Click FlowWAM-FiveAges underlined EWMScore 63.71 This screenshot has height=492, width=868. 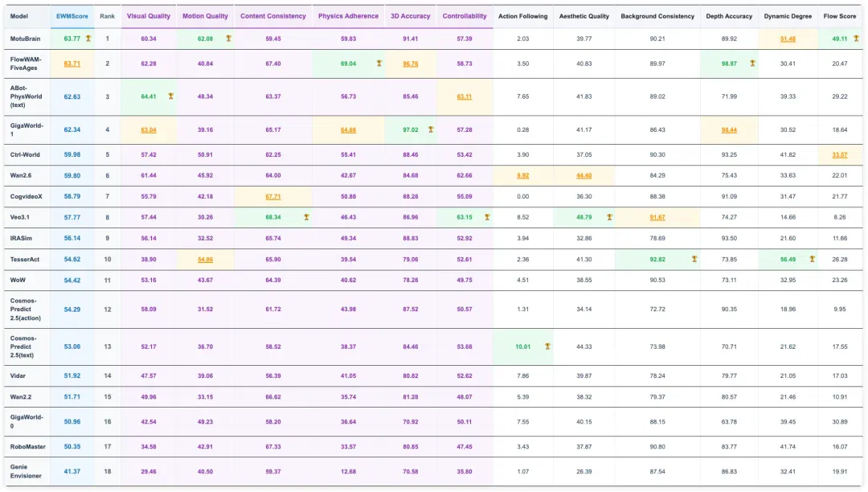point(72,64)
